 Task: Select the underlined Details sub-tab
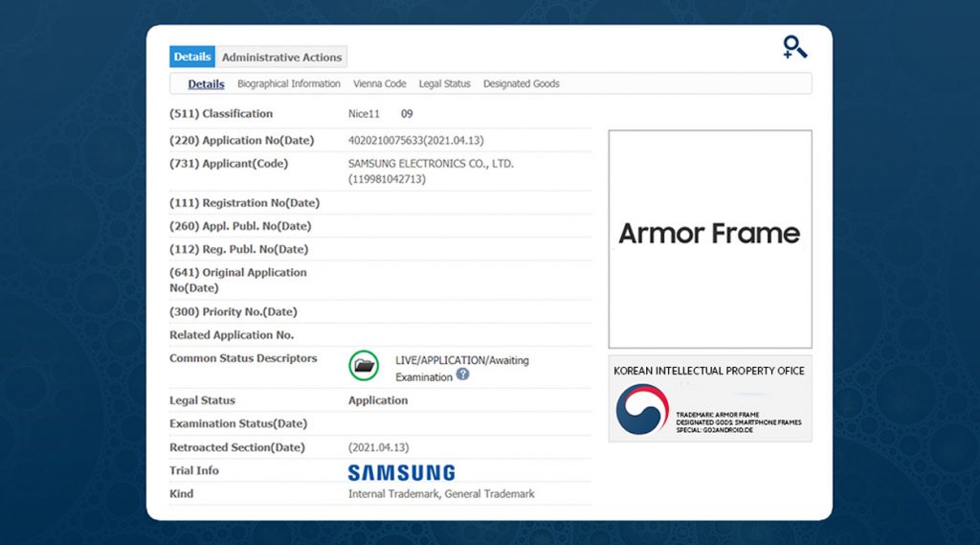(x=206, y=84)
